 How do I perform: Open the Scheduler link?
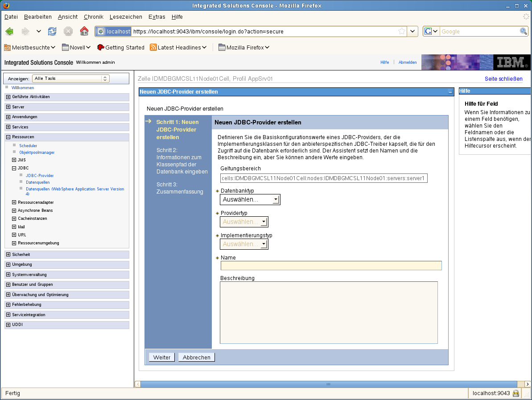click(28, 145)
